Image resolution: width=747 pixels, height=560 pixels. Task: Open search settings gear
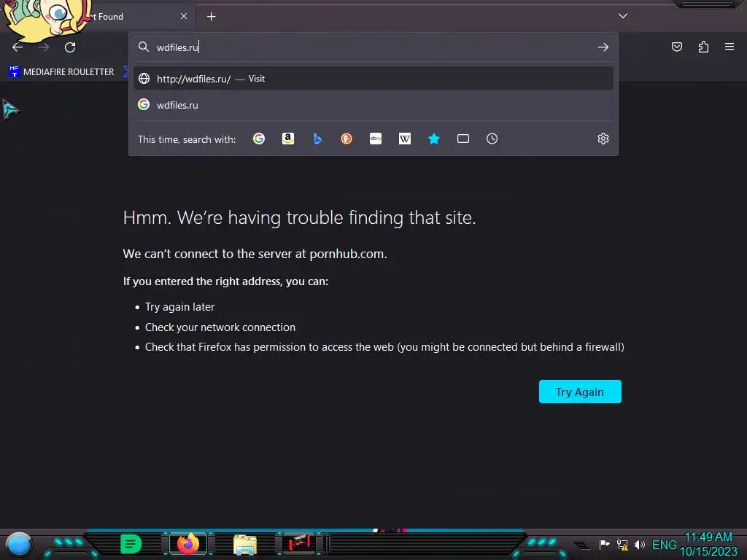(x=603, y=139)
